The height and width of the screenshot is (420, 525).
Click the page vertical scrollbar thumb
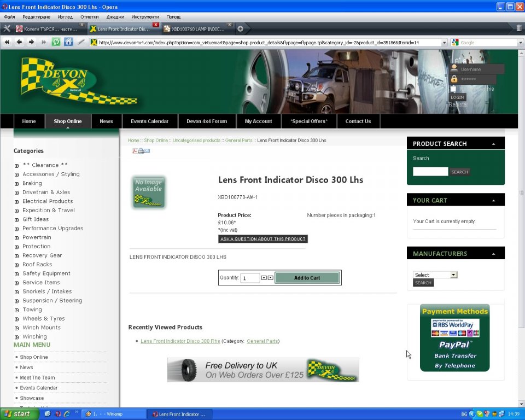521,191
